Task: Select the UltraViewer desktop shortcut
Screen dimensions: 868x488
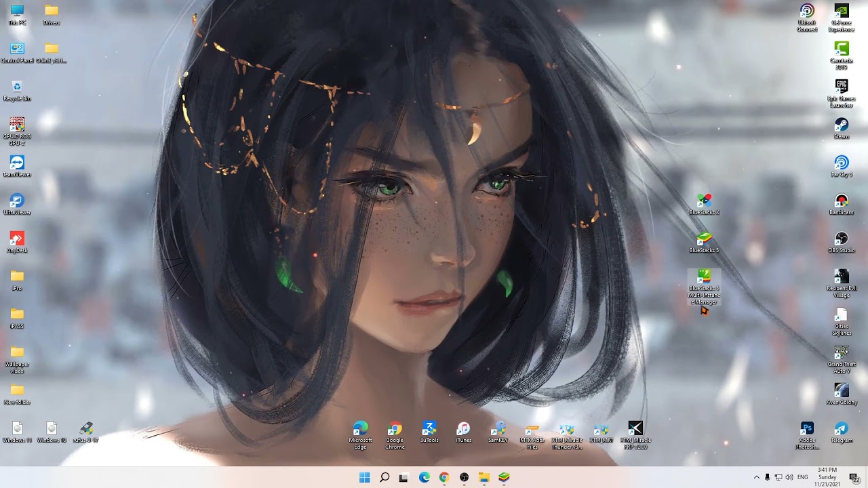Action: [x=17, y=205]
